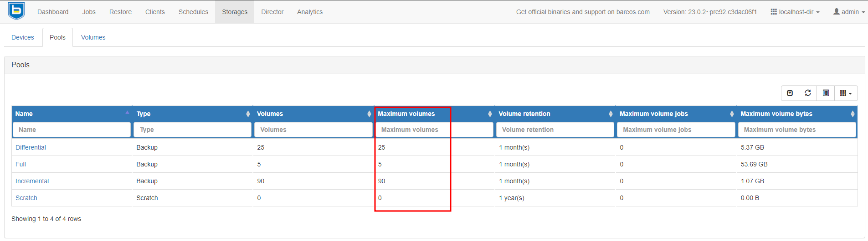Screen dimensions: 868x241
Task: Sort by Maximum volume bytes arrows
Action: 853,114
